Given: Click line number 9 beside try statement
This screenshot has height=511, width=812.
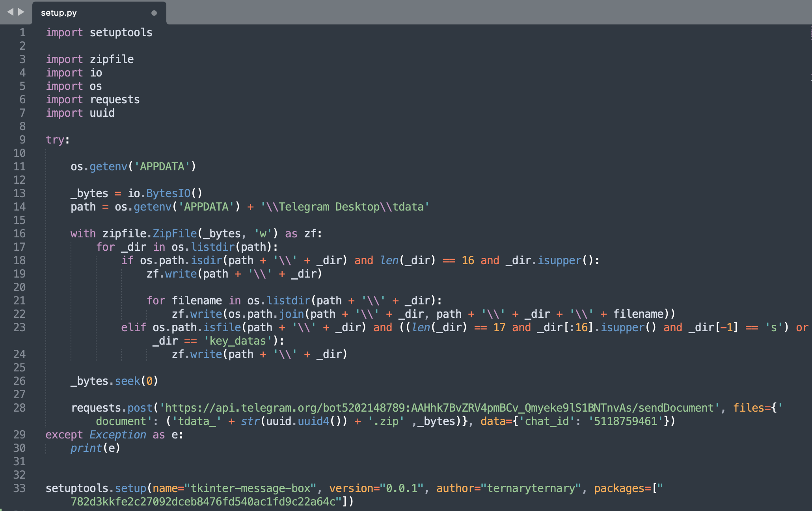Looking at the screenshot, I should (x=22, y=140).
